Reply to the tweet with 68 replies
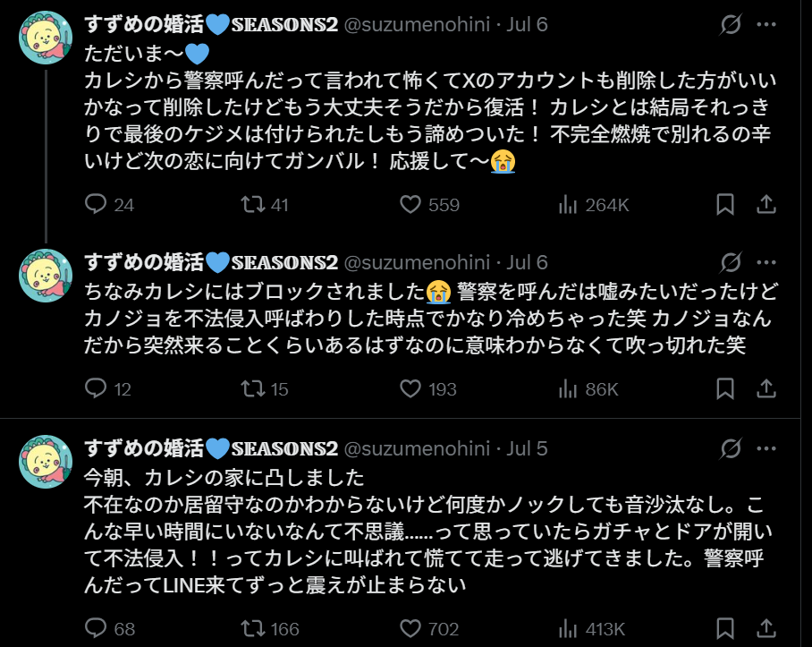The image size is (812, 647). 97,628
